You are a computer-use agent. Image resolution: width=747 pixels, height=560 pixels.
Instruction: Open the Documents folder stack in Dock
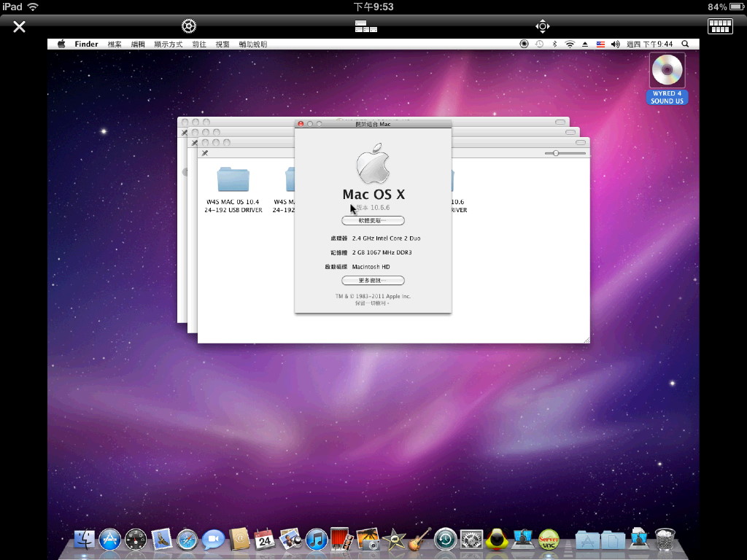(613, 540)
